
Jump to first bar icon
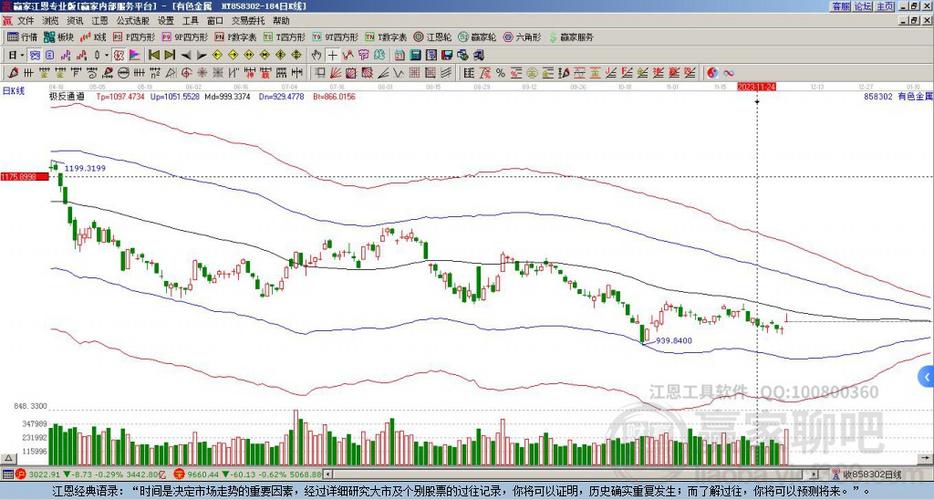(x=154, y=55)
